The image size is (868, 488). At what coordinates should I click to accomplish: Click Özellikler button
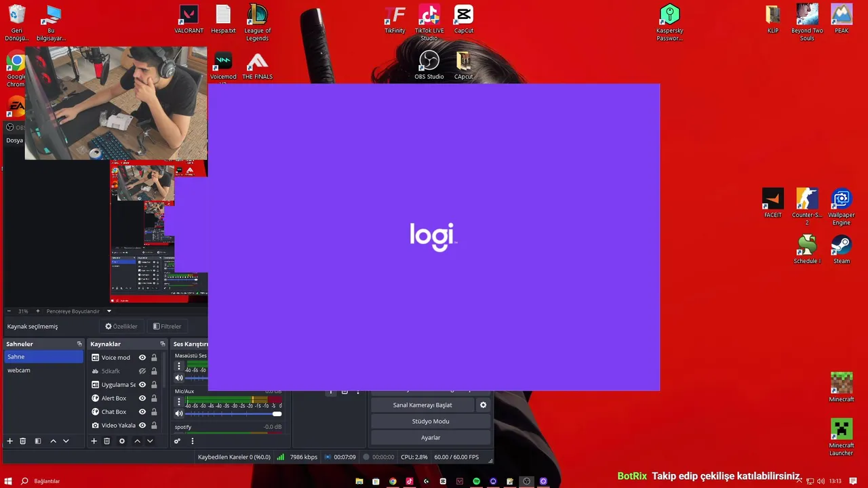click(x=121, y=326)
